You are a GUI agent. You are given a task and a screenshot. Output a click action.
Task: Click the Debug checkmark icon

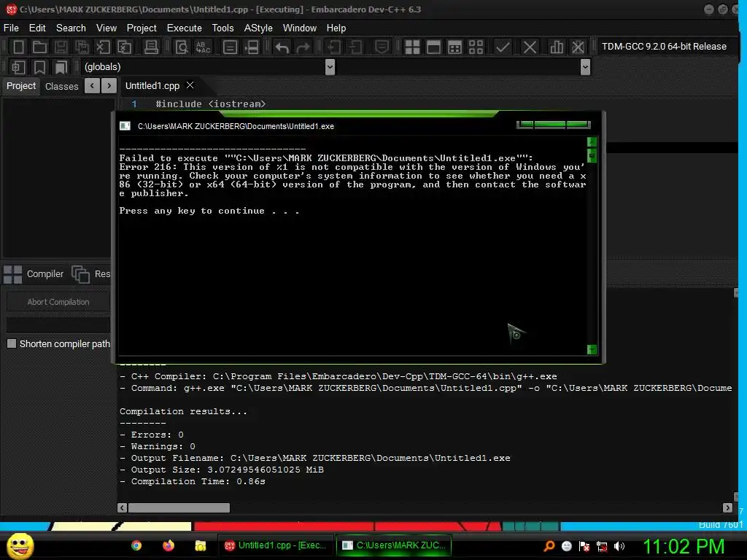click(x=503, y=47)
